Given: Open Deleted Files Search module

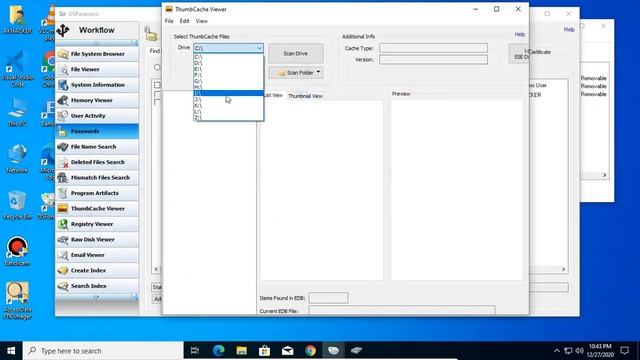Looking at the screenshot, I should coord(97,162).
